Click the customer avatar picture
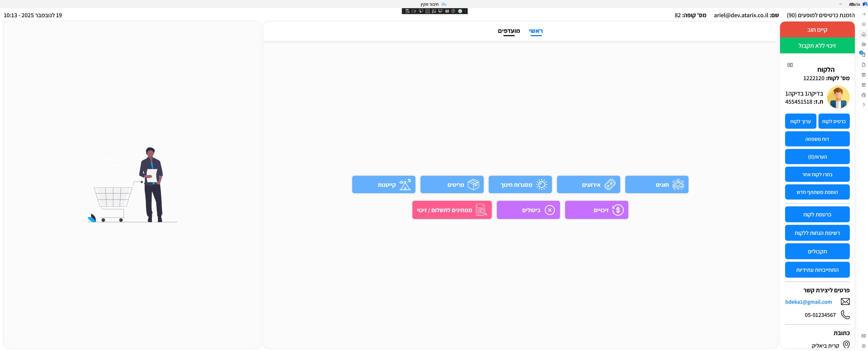Screen dimensions: 868x351 (838, 97)
